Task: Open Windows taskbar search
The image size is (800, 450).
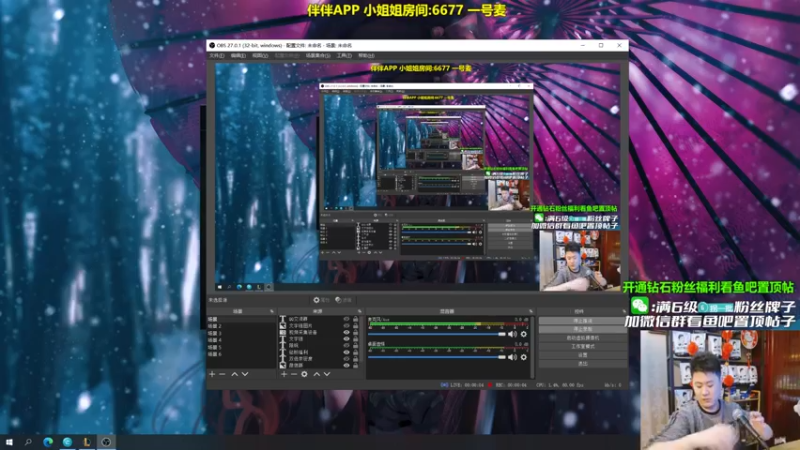Action: click(28, 442)
